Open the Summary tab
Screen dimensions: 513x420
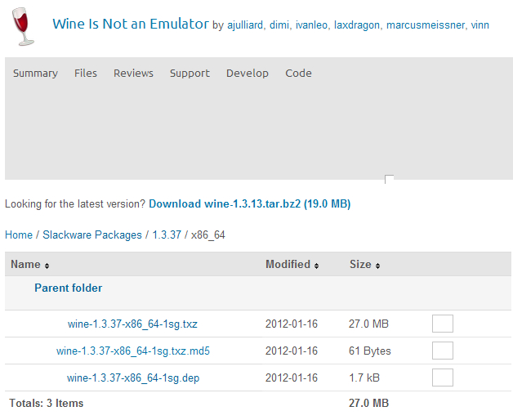35,73
